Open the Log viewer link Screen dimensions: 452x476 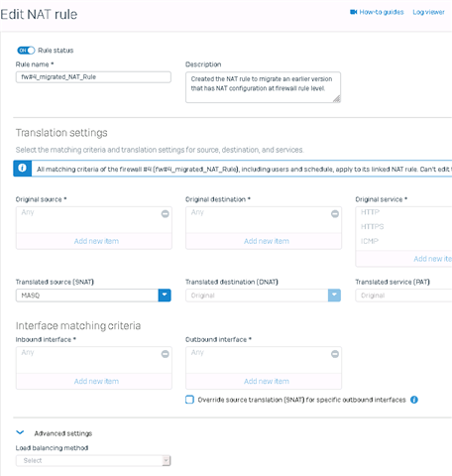(x=428, y=12)
